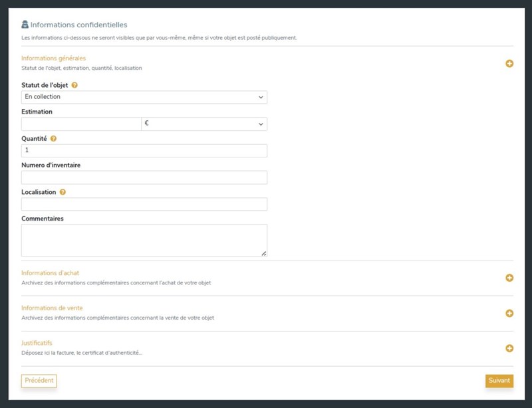The image size is (532, 408).
Task: Expand the Justificatifs section plus icon
Action: click(509, 348)
